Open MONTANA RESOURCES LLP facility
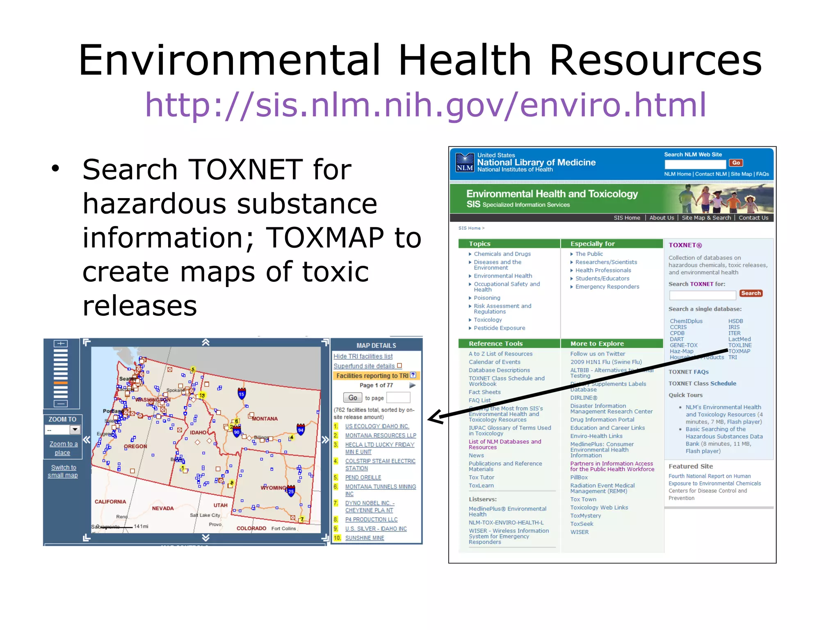840x630 pixels. pos(380,436)
